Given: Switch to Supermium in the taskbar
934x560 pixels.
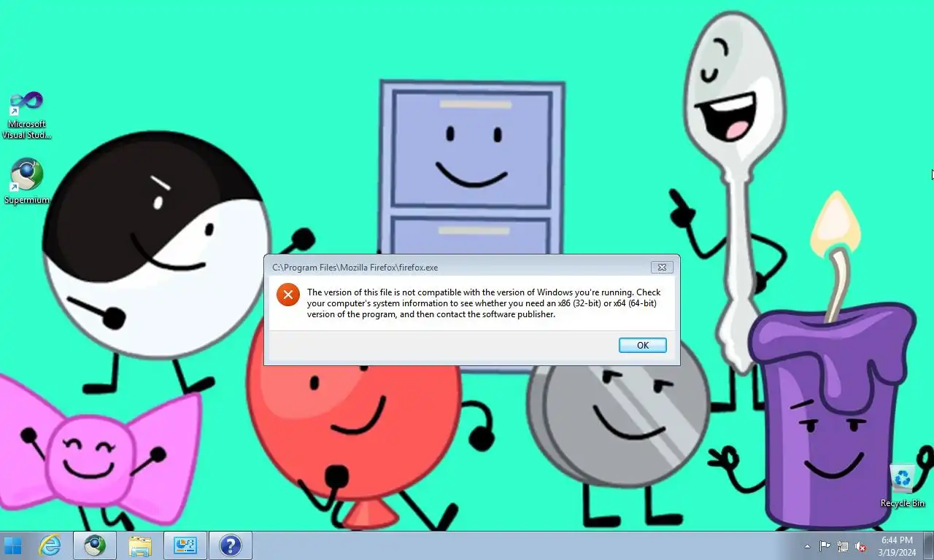Looking at the screenshot, I should (95, 545).
